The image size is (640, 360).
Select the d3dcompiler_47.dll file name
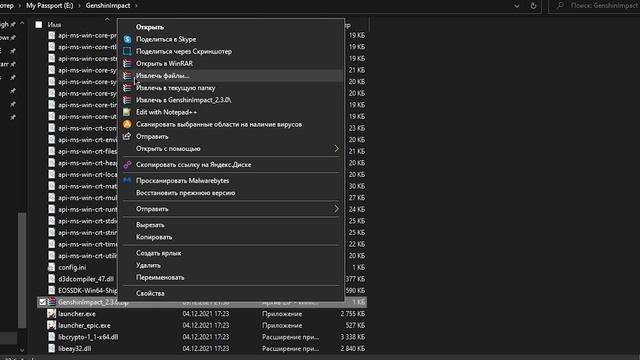(86, 279)
